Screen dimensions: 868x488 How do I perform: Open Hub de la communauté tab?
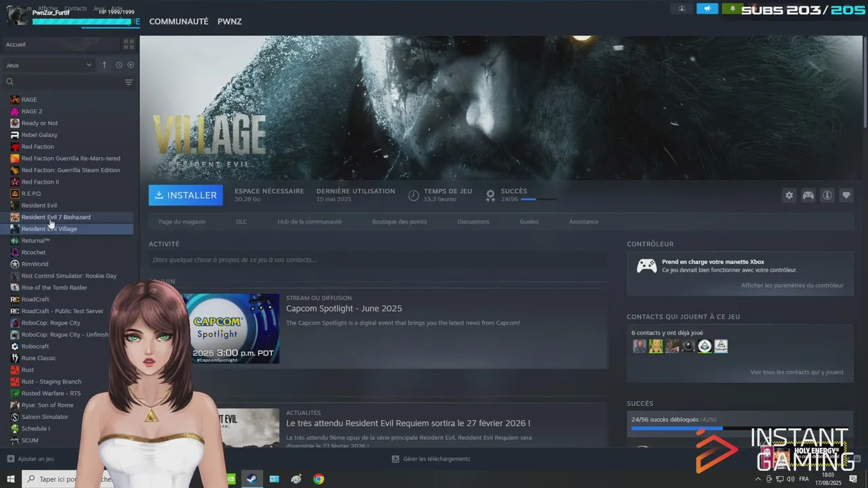coord(309,222)
